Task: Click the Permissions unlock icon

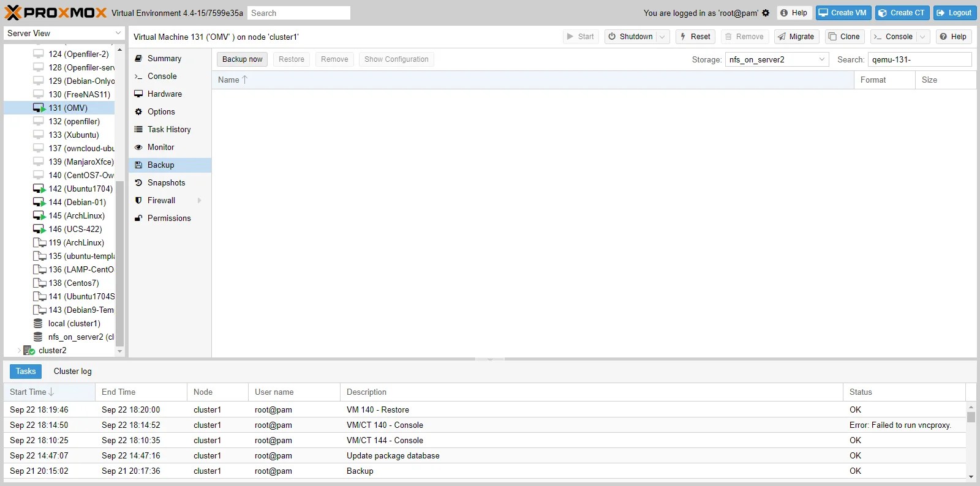Action: (138, 218)
